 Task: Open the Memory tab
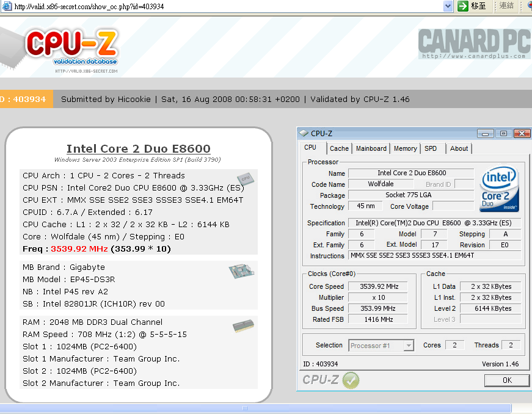pos(405,148)
